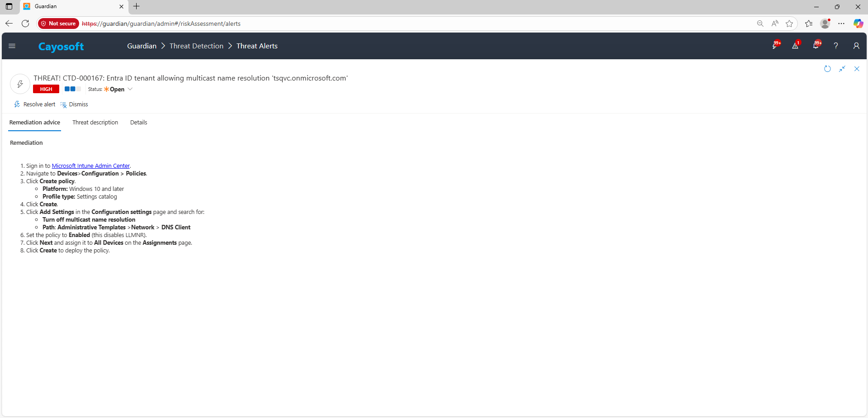Select the Remediation advice tab
This screenshot has height=418, width=868.
(x=35, y=123)
